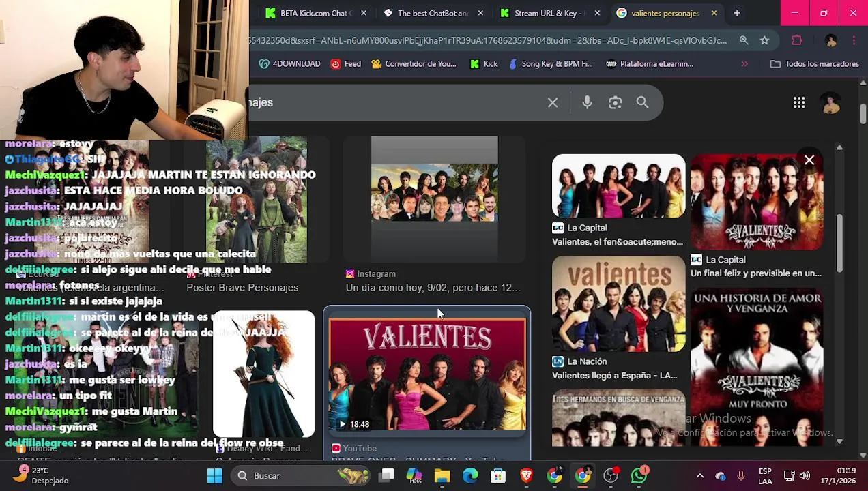Open the Chrome three-dot menu
Image resolution: width=868 pixels, height=491 pixels.
coord(854,40)
